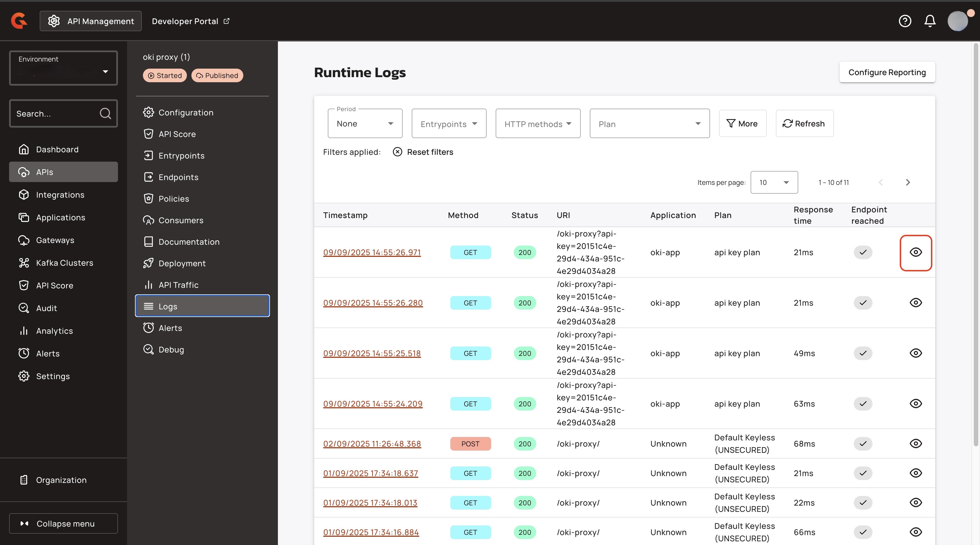Select Policies in the API menu
This screenshot has height=545, width=980.
pos(174,198)
